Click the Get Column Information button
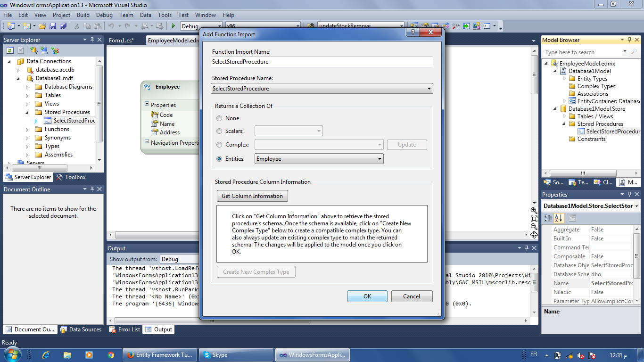Screen dimensions: 644x362 pyautogui.click(x=252, y=196)
